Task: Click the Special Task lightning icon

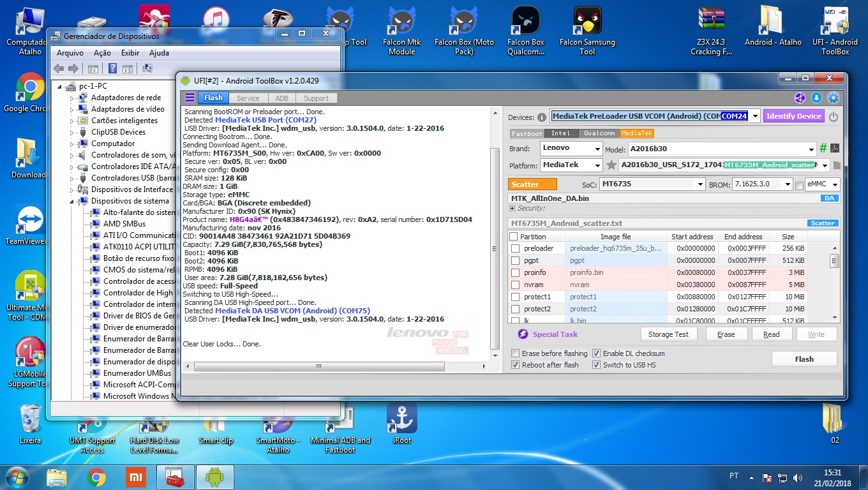Action: click(523, 334)
